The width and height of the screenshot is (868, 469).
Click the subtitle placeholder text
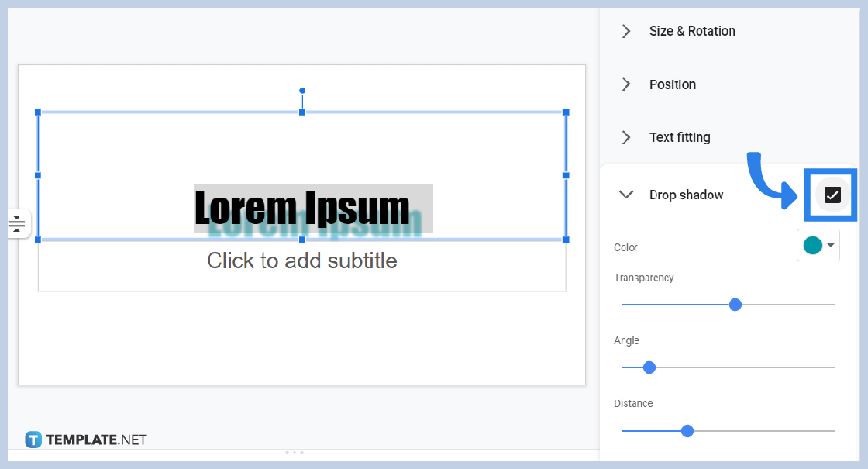[302, 260]
